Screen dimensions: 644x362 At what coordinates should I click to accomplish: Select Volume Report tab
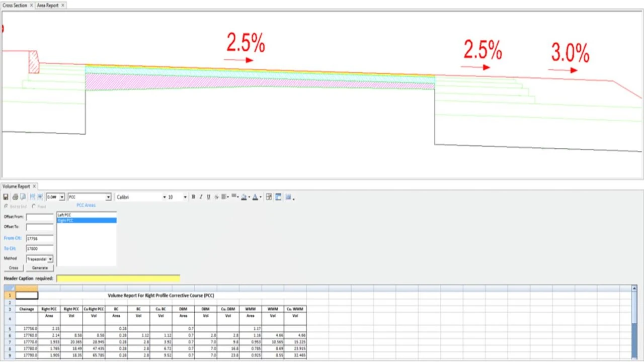(16, 186)
